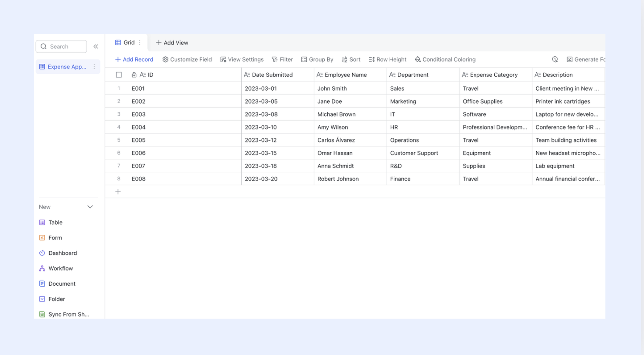Click the Folder icon in New section
This screenshot has height=355, width=644.
click(42, 299)
